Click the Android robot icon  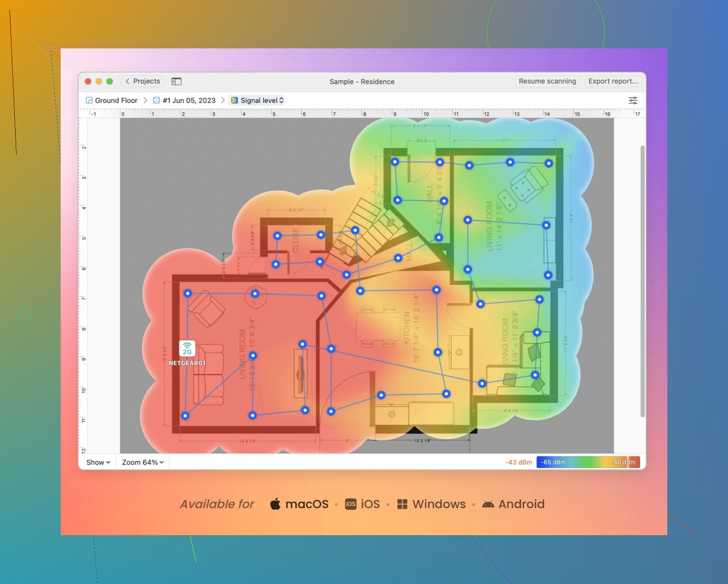coord(488,504)
